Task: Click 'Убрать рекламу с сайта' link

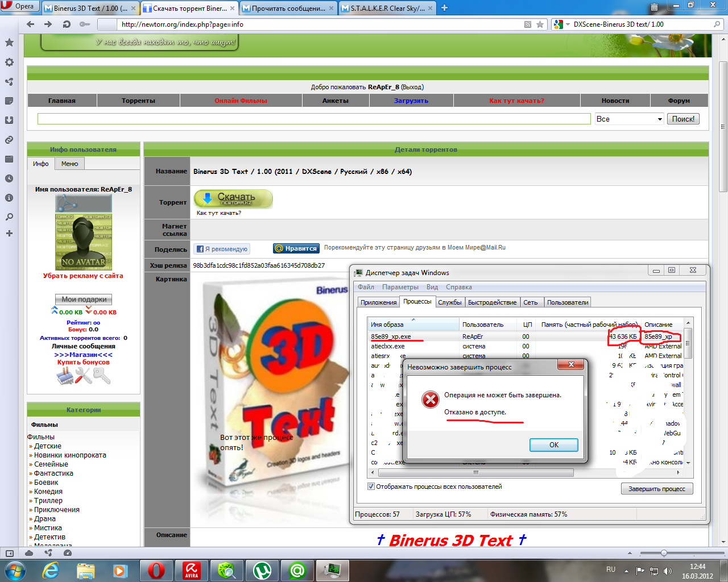Action: tap(83, 276)
